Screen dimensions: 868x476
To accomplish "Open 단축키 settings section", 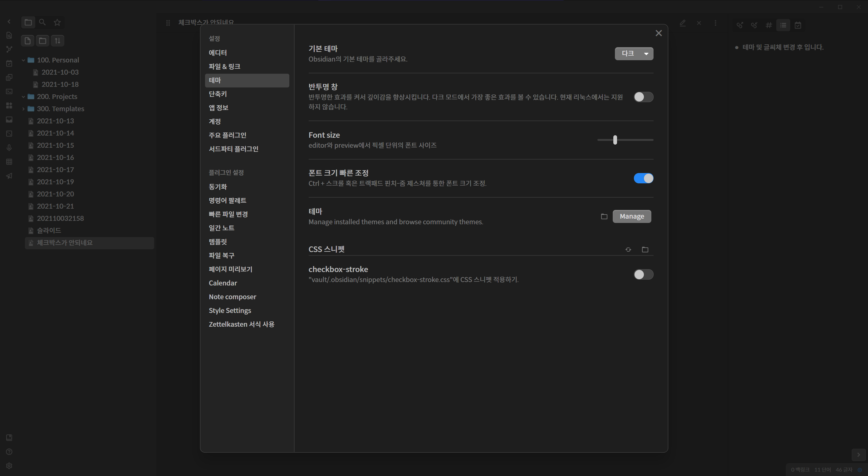I will click(218, 94).
